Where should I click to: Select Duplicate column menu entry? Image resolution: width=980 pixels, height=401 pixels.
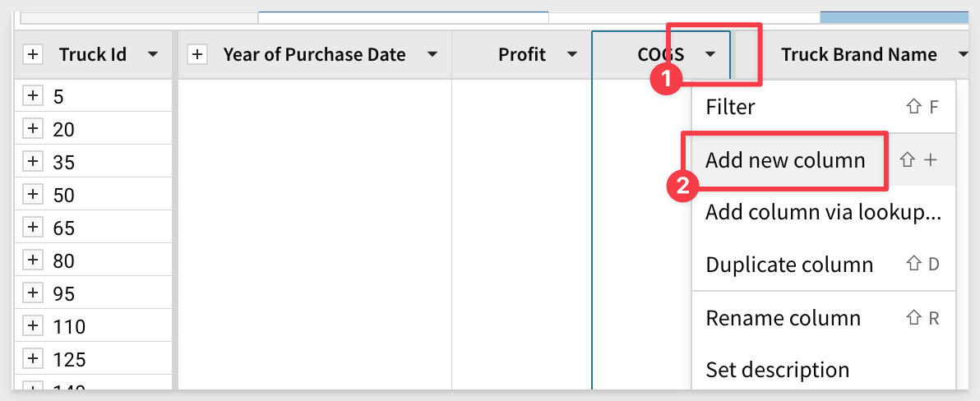pyautogui.click(x=788, y=265)
